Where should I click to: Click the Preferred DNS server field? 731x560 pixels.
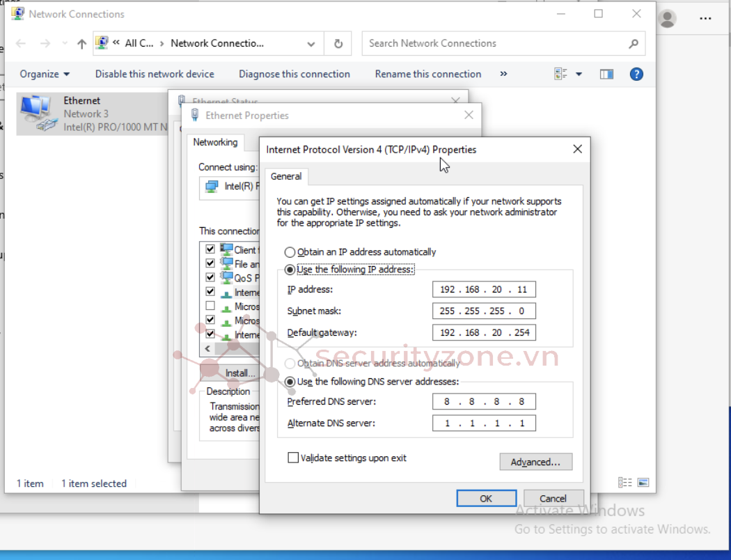[x=484, y=402]
